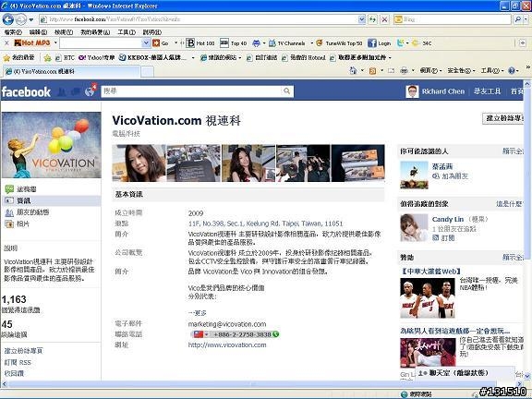The height and width of the screenshot is (399, 532).
Task: Click the create page button top right
Action: click(x=502, y=118)
